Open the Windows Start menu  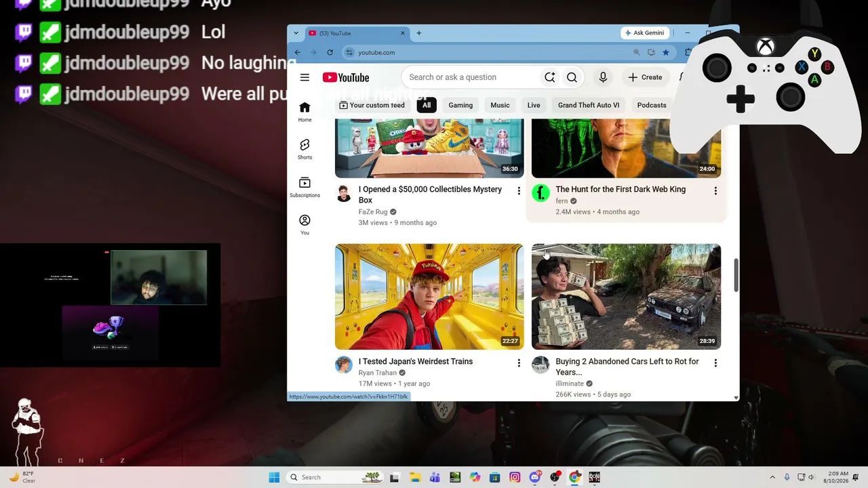click(274, 477)
